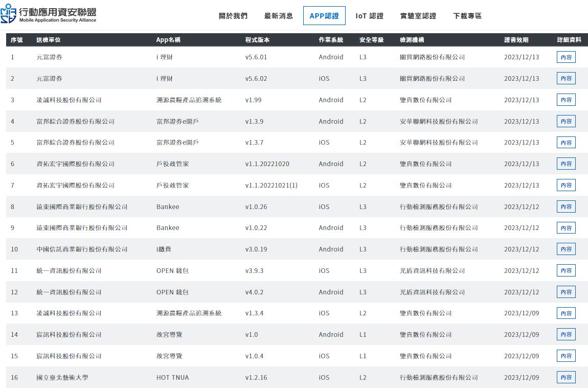Click version v1.2.16 cell
This screenshot has height=391, width=588.
click(256, 377)
